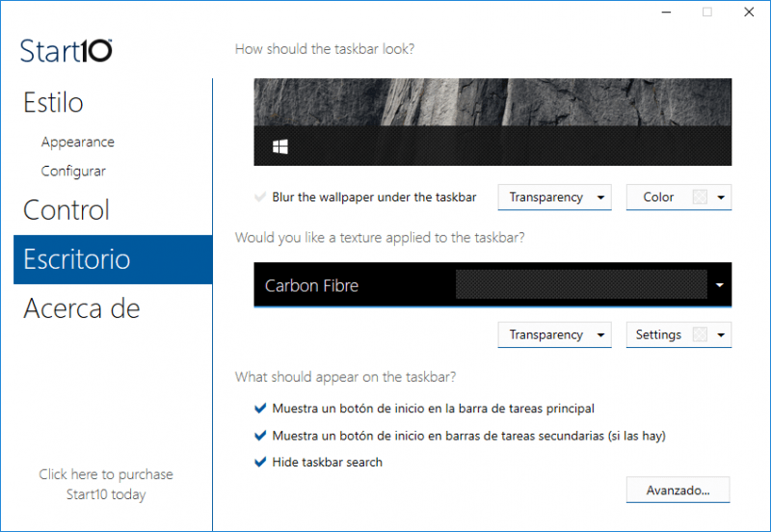Expand the Carbon Fibre texture dropdown
Viewport: 771px width, 532px height.
click(x=720, y=286)
